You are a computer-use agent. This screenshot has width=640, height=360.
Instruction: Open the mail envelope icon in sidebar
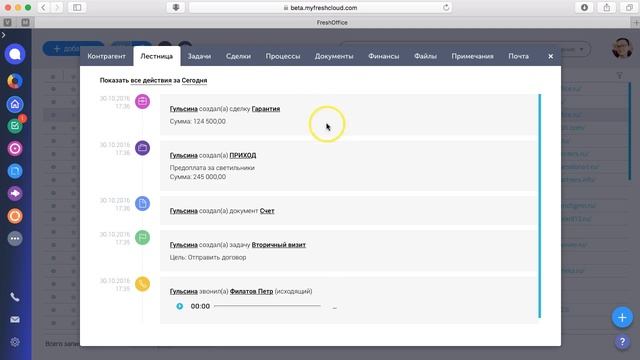tap(15, 320)
